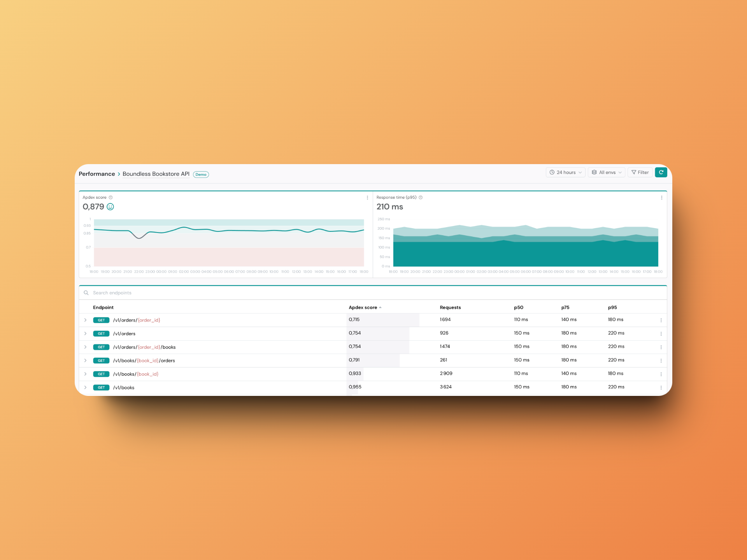Click the GET badge of the /v1/books row
Image resolution: width=747 pixels, height=560 pixels.
(101, 387)
